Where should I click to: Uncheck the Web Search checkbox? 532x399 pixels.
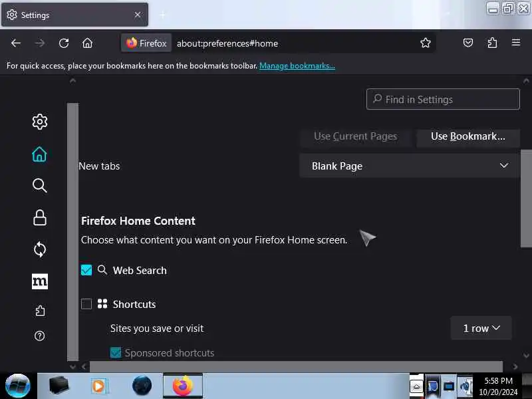pyautogui.click(x=86, y=270)
